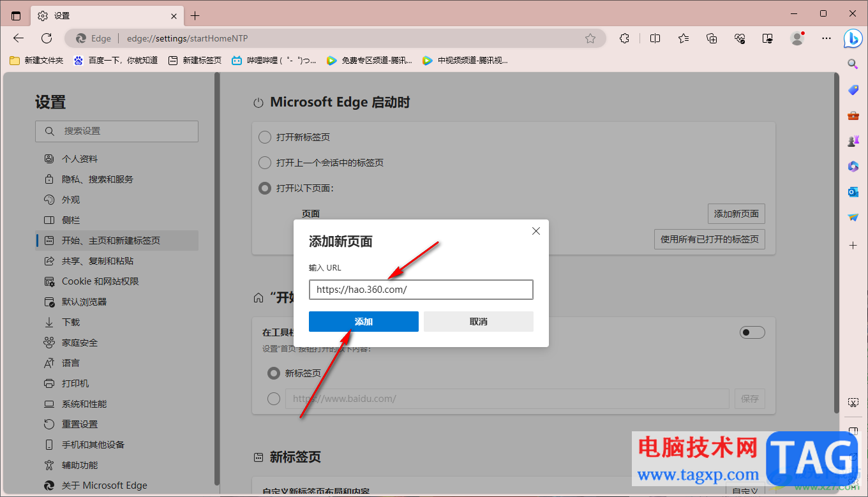Select 开始、主页和新建标签页 in navigation

tap(117, 241)
